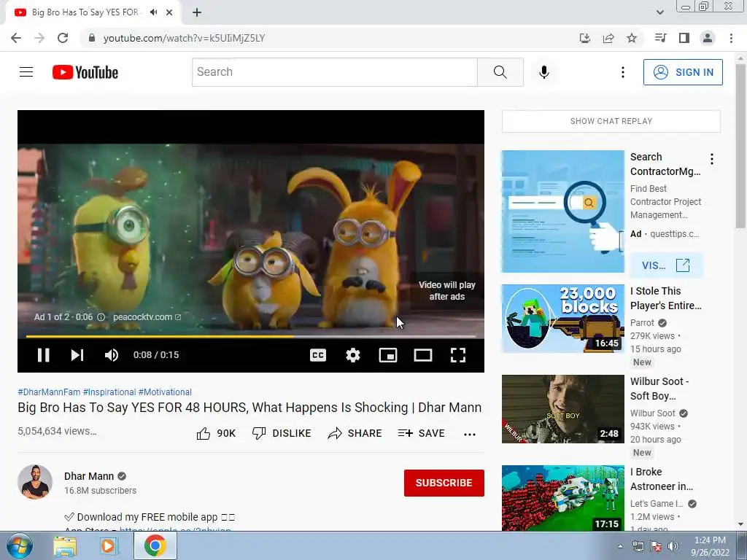This screenshot has width=747, height=560.
Task: Open the Astroneer video thumbnail
Action: coord(562,498)
